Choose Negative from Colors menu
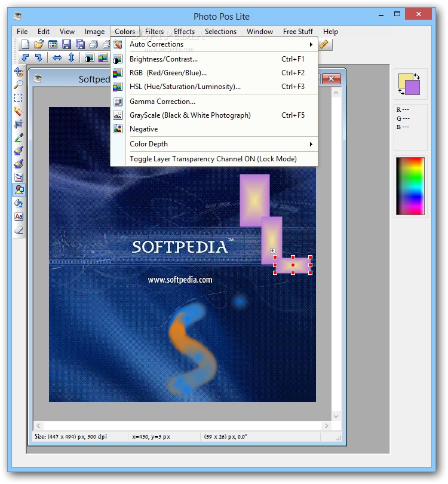Image resolution: width=448 pixels, height=484 pixels. (214, 129)
